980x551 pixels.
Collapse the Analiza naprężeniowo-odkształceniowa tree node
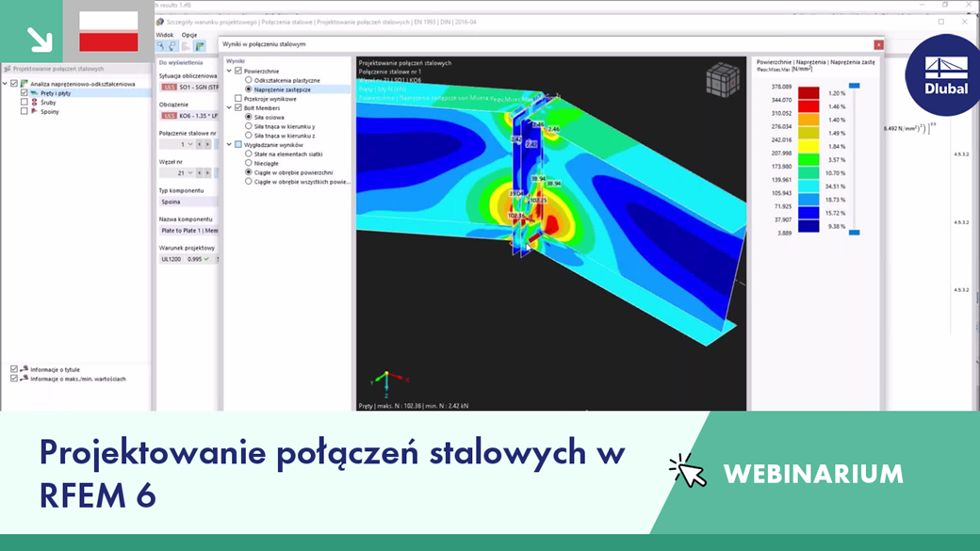[x=6, y=84]
